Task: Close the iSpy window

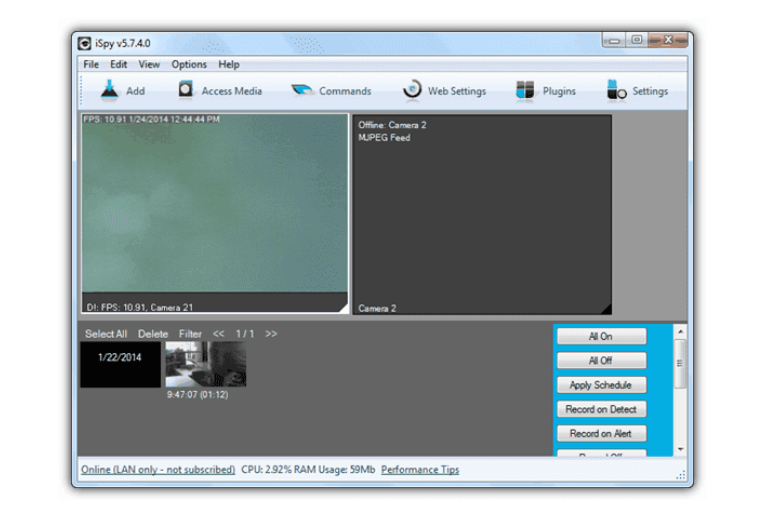Action: [668, 40]
